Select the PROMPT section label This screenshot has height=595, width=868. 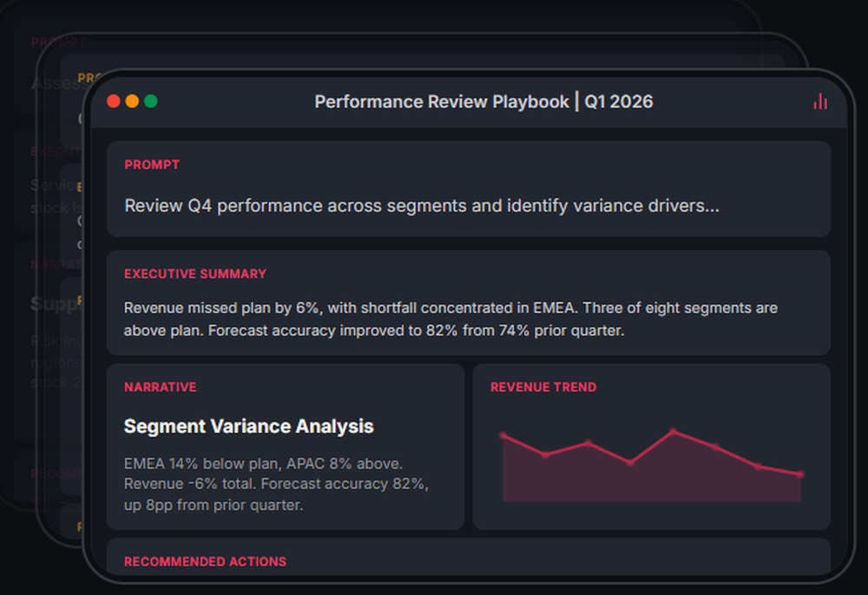click(152, 164)
